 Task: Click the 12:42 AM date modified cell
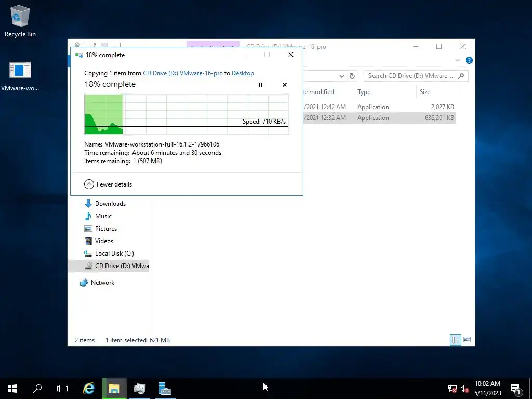pyautogui.click(x=325, y=107)
